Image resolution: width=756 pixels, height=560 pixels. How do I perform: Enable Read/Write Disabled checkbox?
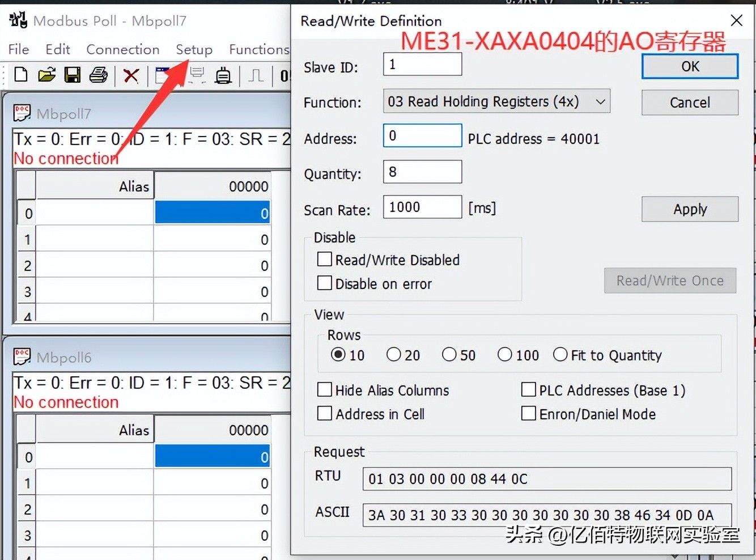[x=325, y=259]
